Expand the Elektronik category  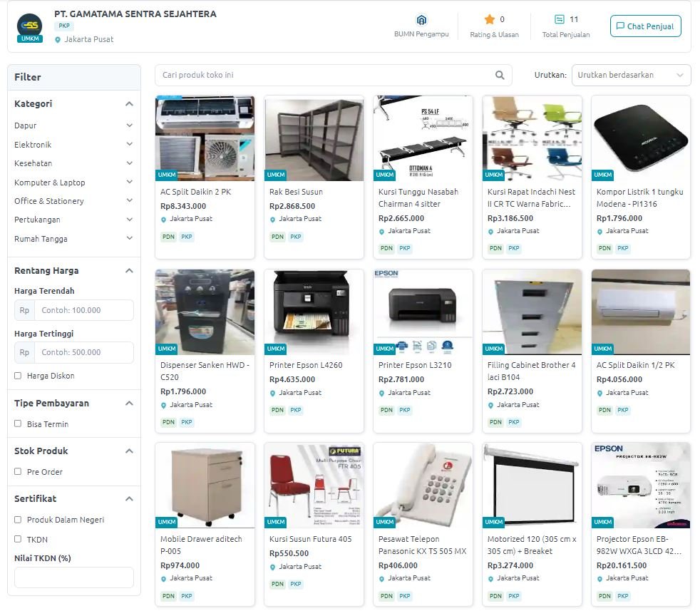pos(73,144)
